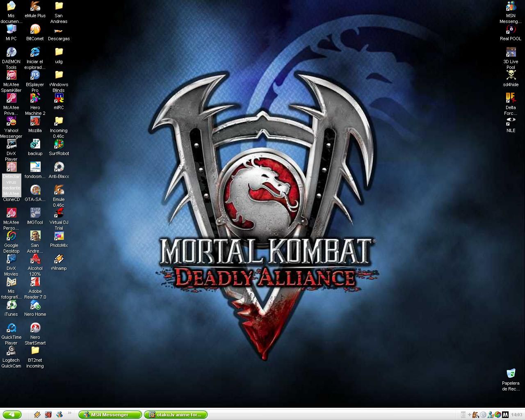Switch to MSN Messenger taskbar button
Screen dimensions: 525x420
[110, 415]
